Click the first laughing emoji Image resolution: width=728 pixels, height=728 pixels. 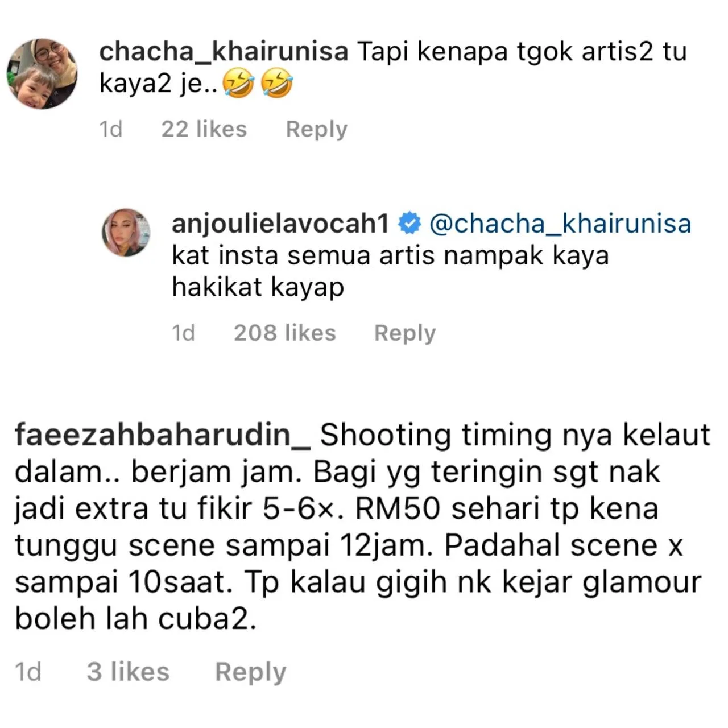238,84
